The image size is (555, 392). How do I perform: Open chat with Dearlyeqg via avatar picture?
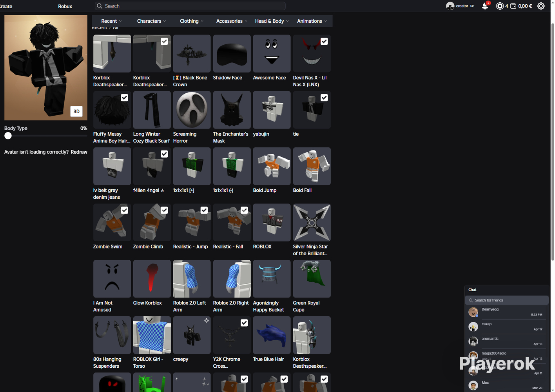coord(473,312)
